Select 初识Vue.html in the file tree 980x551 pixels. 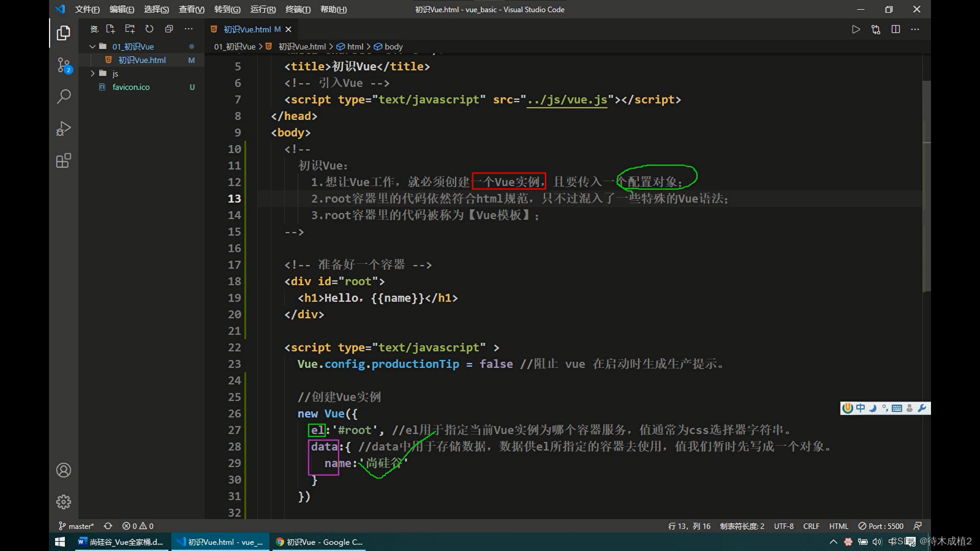click(x=143, y=60)
